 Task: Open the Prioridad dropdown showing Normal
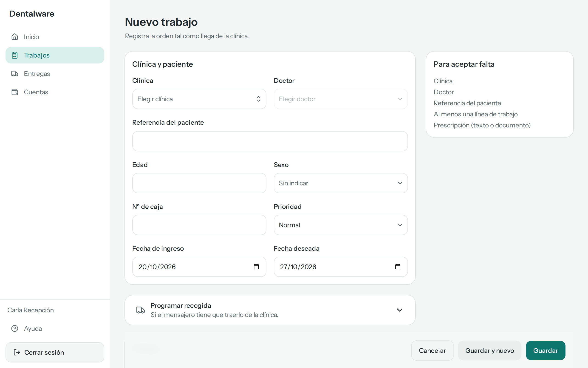click(341, 225)
